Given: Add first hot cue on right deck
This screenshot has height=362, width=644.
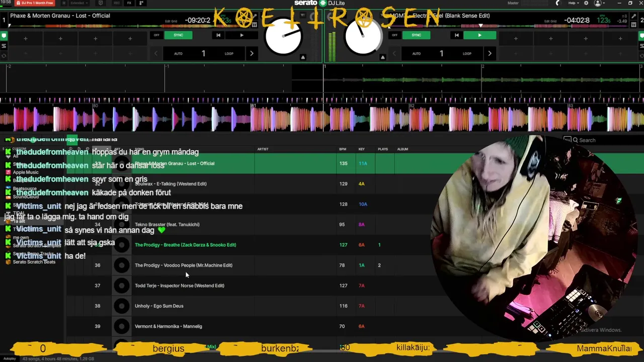Looking at the screenshot, I should [516, 39].
